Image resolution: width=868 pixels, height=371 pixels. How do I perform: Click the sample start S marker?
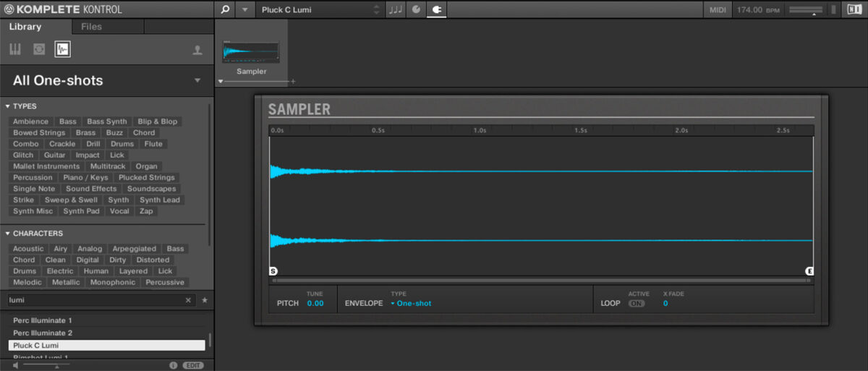click(x=273, y=271)
